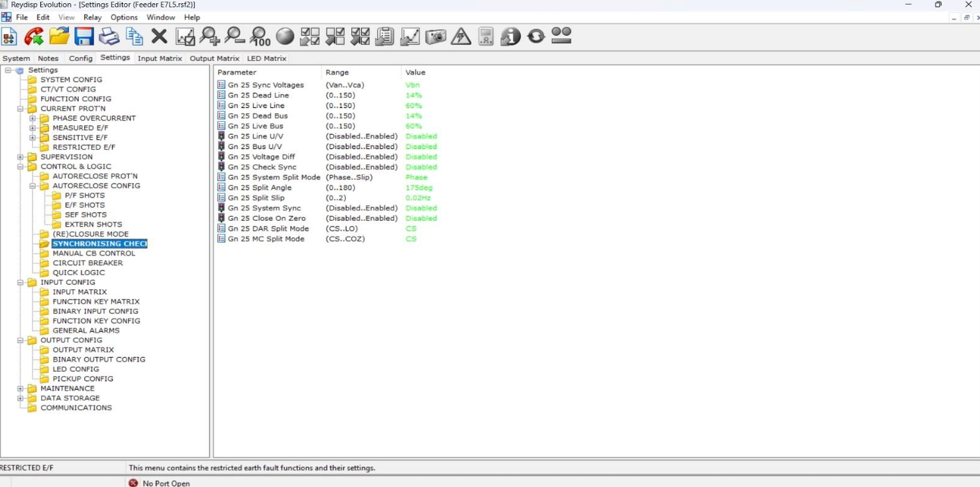
Task: Select the zoom in magnifier icon
Action: tap(208, 36)
